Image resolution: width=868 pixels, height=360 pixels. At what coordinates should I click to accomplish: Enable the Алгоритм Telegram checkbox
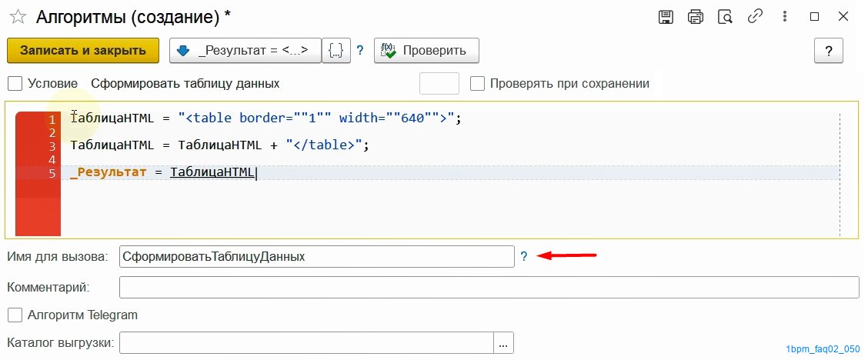pos(14,315)
